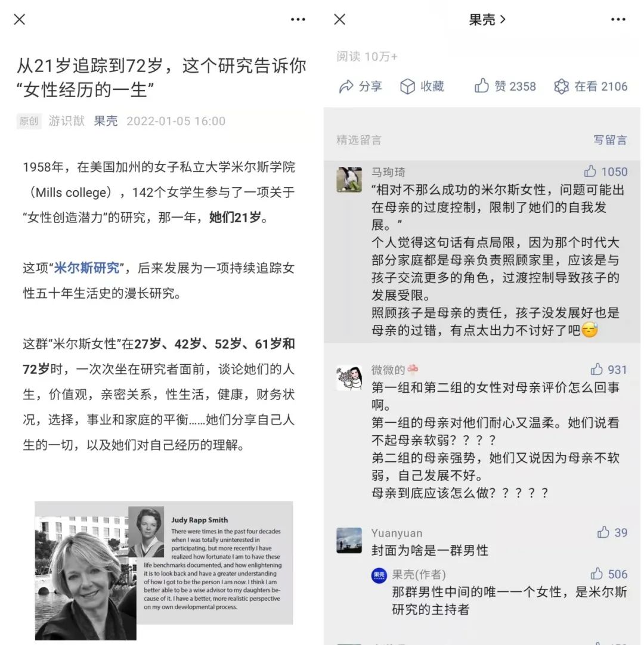Expand the 果壳 header chevron at top
This screenshot has width=644, height=645.
tap(503, 19)
